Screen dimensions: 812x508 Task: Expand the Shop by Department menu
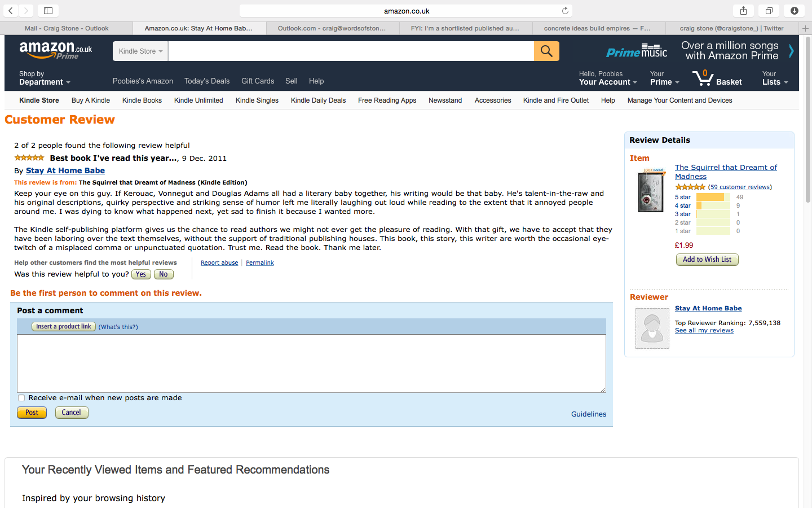point(45,78)
